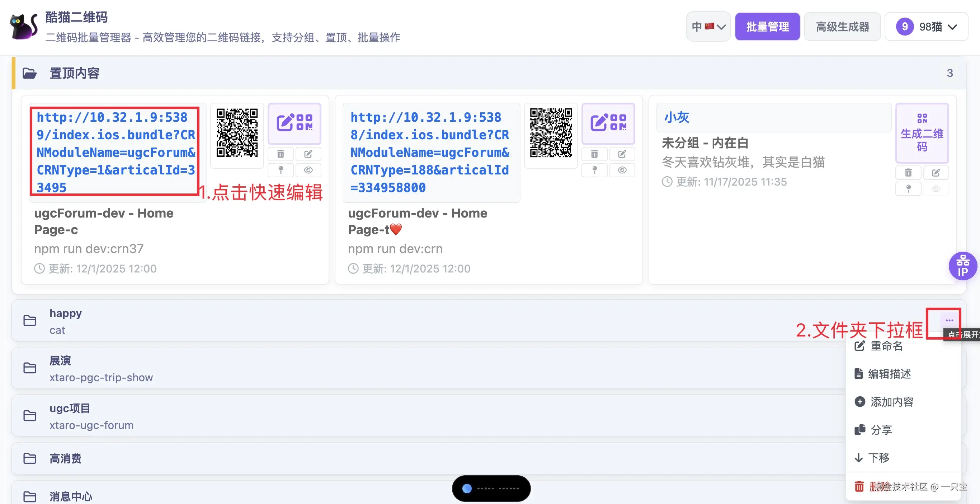Click the 批量管理 button

767,27
